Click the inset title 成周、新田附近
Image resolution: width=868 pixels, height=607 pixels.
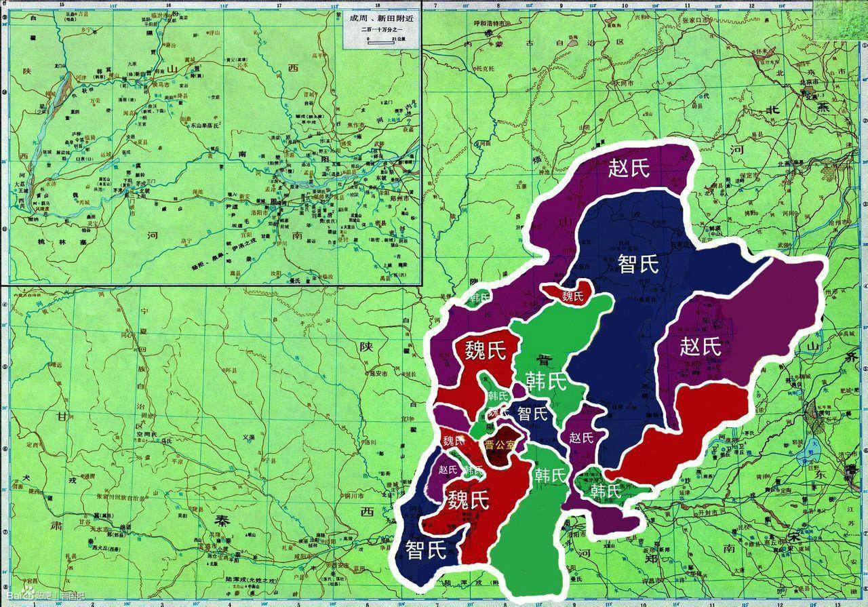click(382, 18)
